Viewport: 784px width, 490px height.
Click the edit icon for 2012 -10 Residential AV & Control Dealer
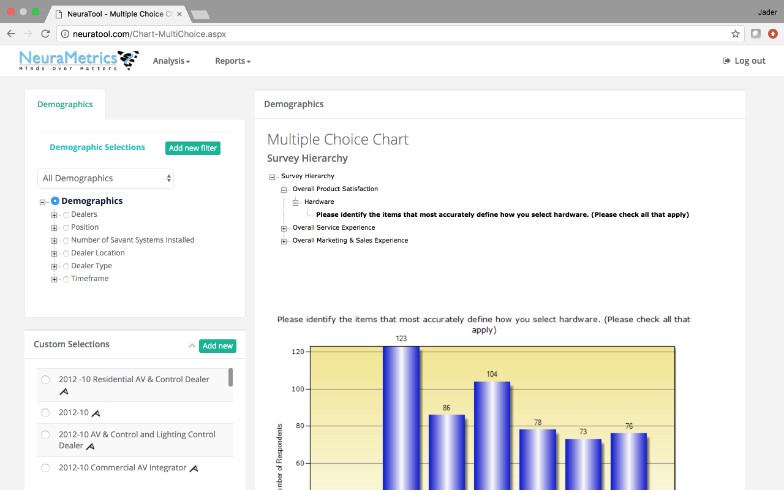[64, 392]
